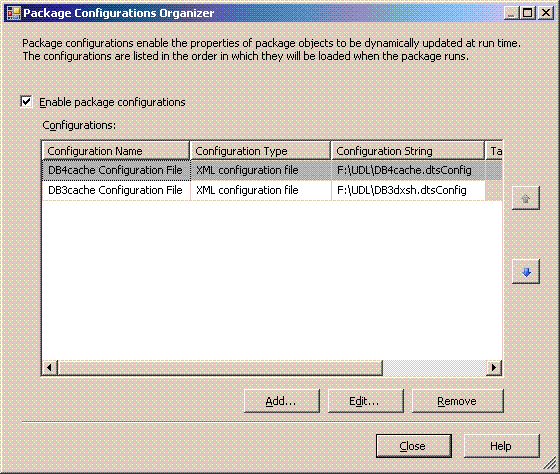Click the F:\UDL\DB3dxsh.dtsConfig cell
560x474 pixels.
[408, 190]
